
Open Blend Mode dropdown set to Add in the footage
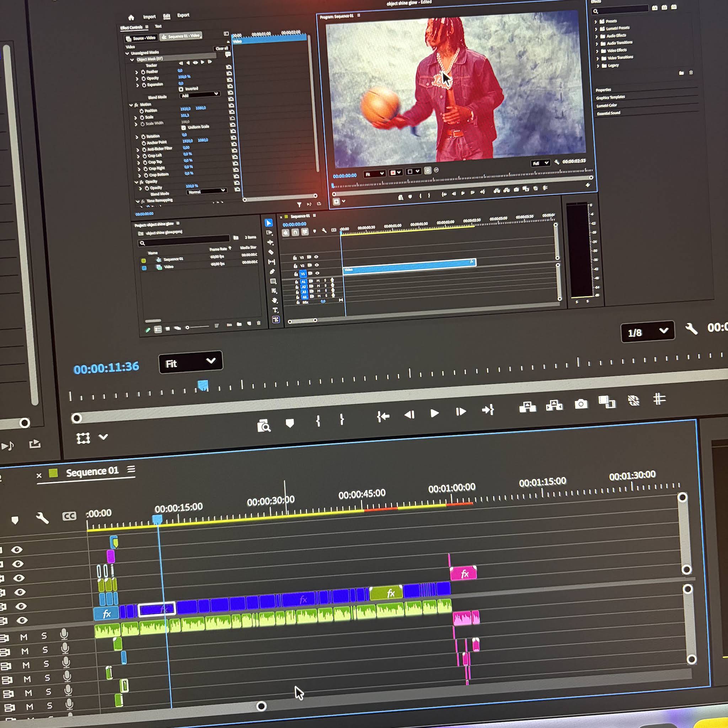point(200,95)
